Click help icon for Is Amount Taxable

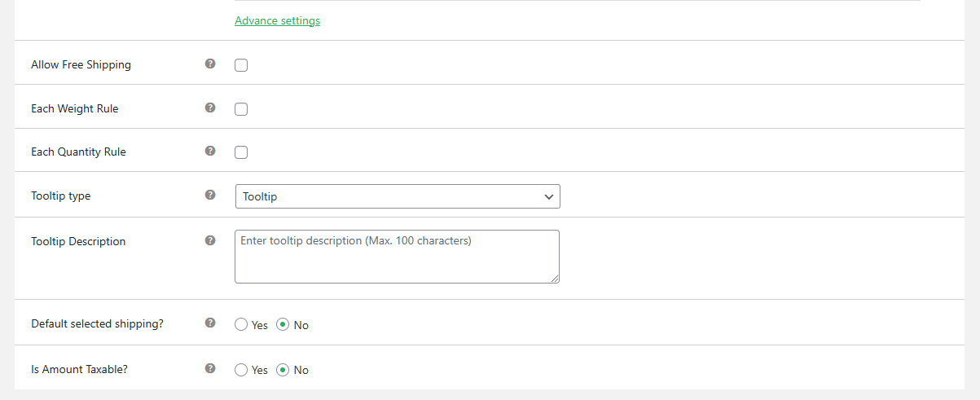[x=210, y=368]
